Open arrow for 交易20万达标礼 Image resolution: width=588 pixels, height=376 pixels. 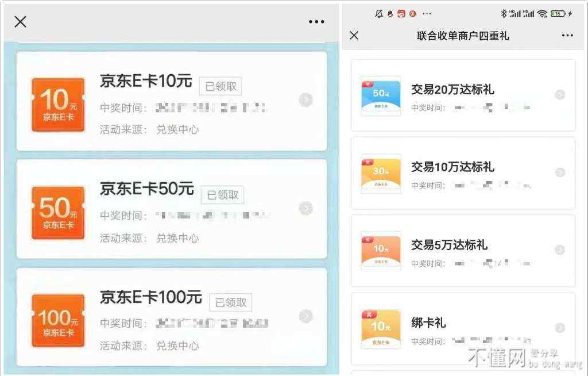[560, 95]
